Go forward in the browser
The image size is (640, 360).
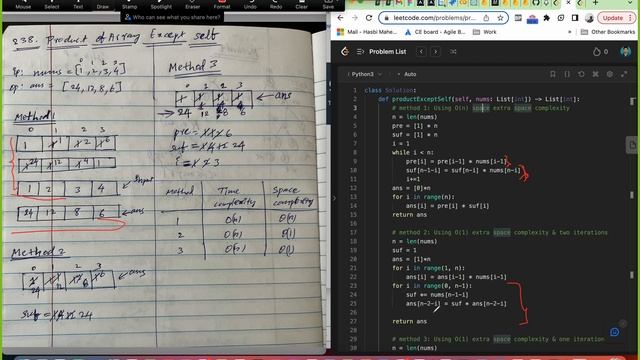355,18
